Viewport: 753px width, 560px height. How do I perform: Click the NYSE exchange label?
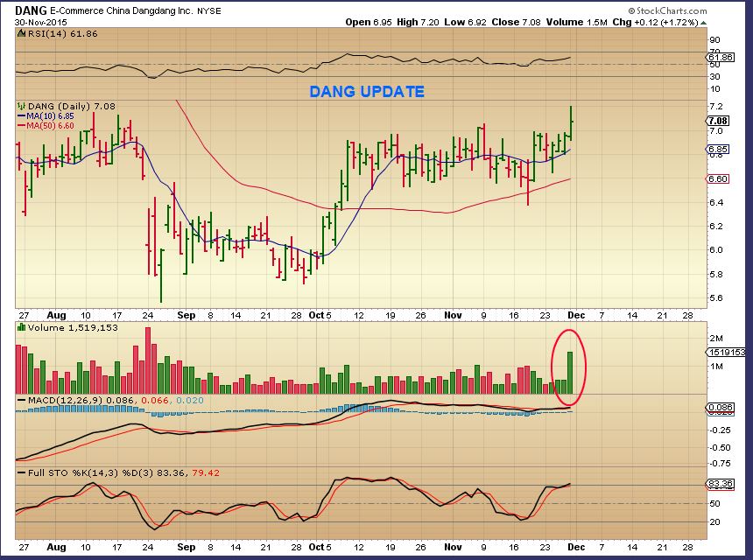pos(209,11)
